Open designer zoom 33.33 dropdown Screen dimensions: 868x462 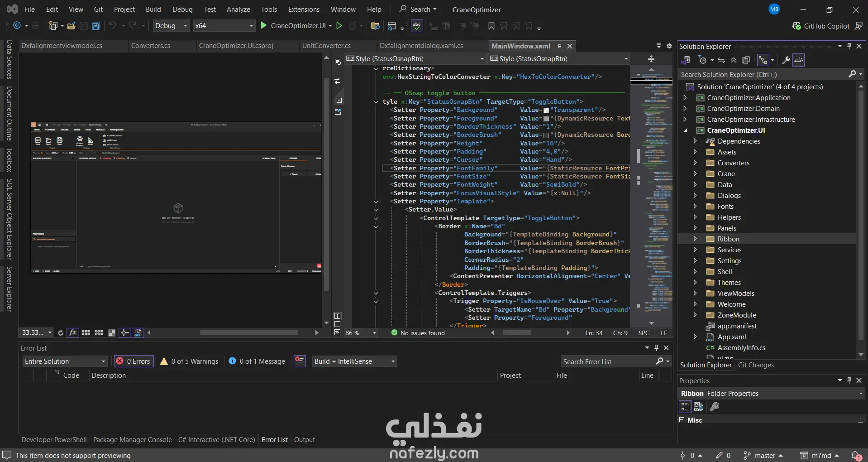(36, 333)
